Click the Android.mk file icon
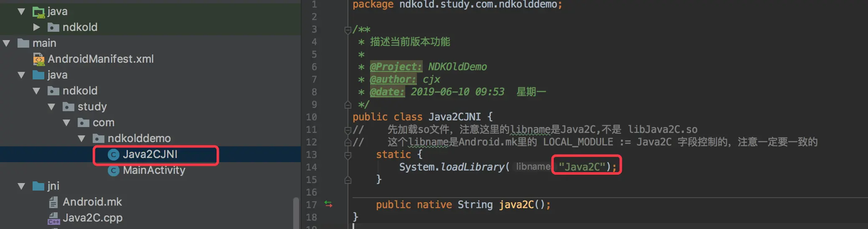This screenshot has height=229, width=868. click(53, 202)
